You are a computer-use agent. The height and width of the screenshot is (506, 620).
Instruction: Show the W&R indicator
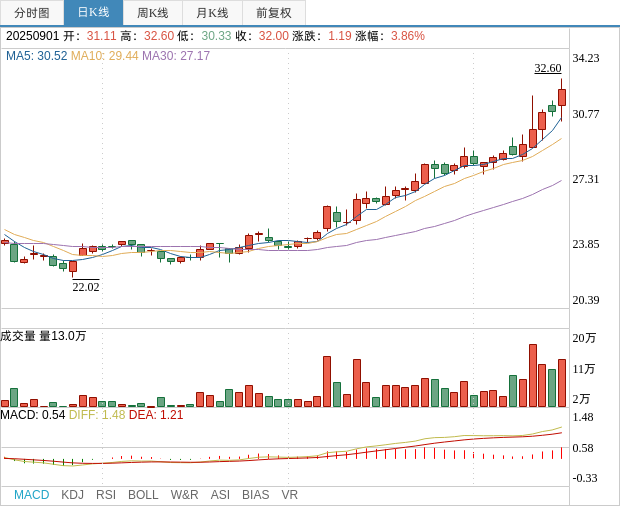point(184,495)
